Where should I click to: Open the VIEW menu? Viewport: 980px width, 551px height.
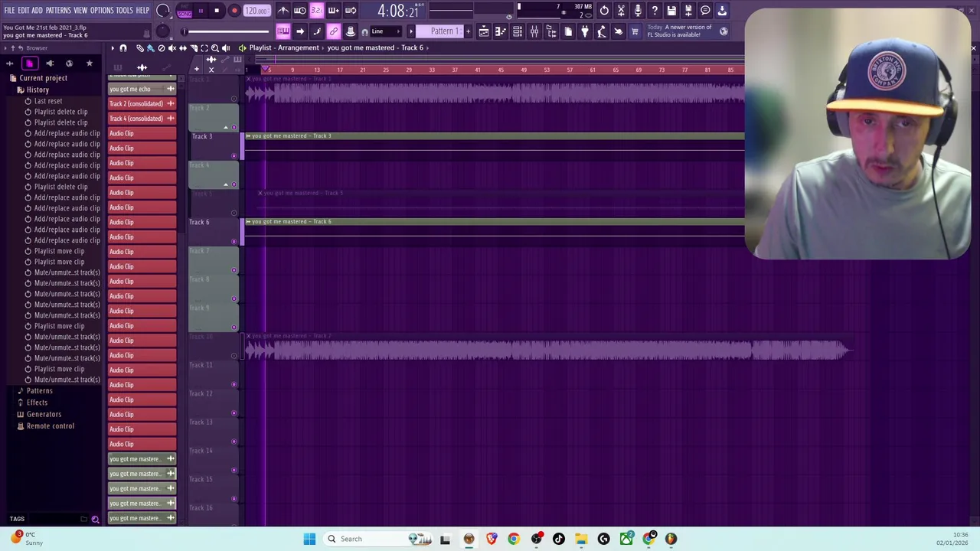(80, 10)
